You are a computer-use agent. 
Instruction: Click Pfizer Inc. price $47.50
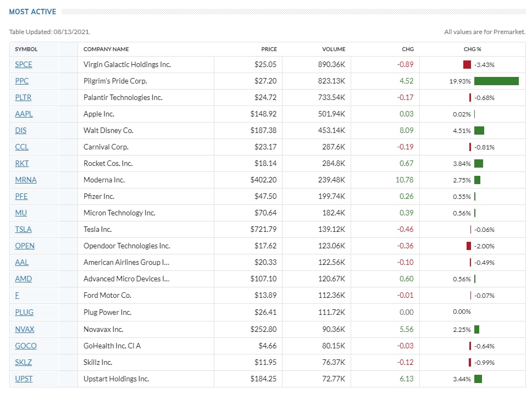pos(265,197)
